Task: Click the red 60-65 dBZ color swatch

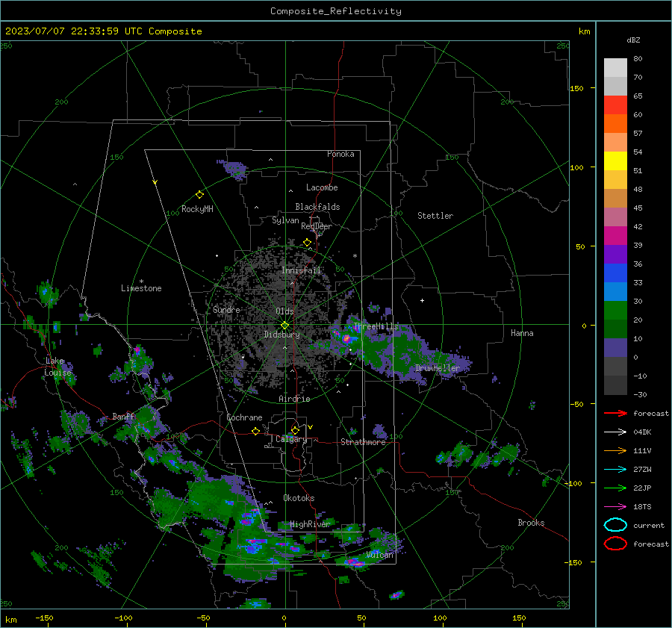Action: [x=615, y=105]
